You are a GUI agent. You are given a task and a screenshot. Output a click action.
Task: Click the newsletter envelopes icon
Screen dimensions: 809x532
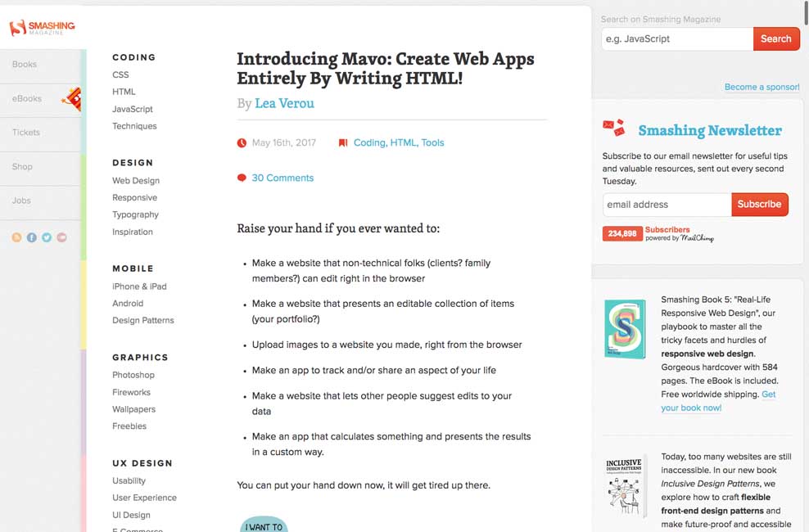point(614,128)
